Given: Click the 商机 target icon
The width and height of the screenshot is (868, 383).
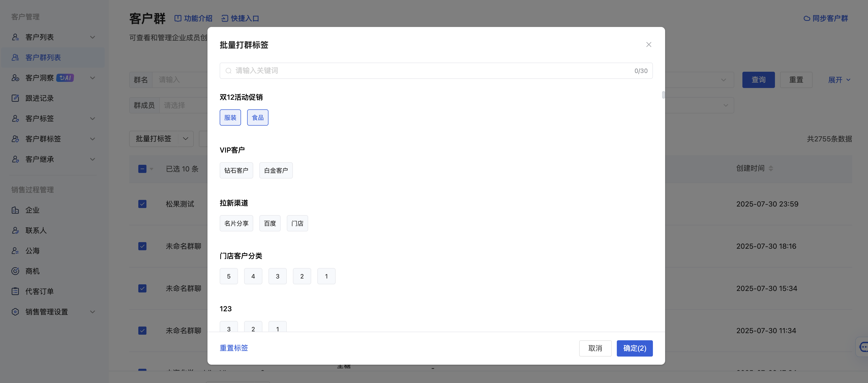Looking at the screenshot, I should click(15, 271).
